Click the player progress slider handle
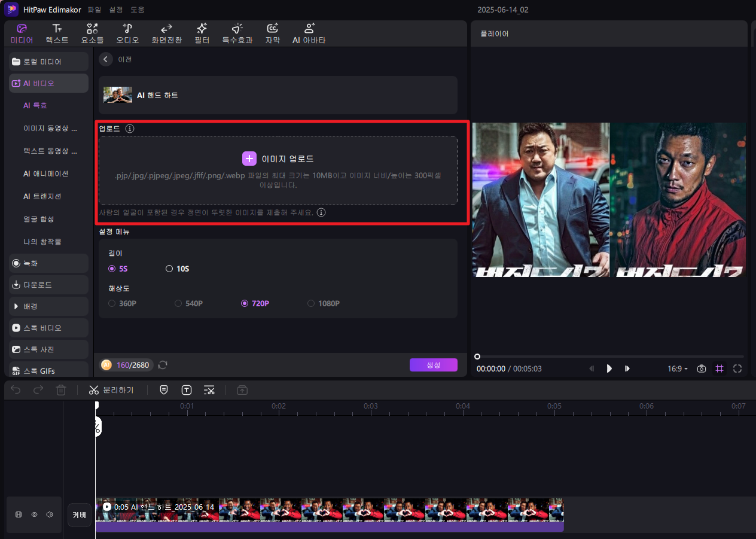Viewport: 756px width, 539px height. pos(477,357)
